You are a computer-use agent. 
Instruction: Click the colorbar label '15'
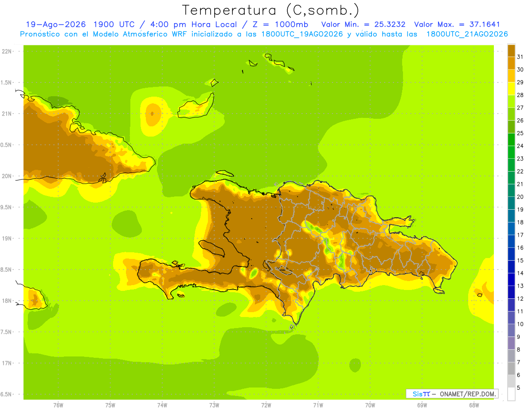[x=520, y=260]
